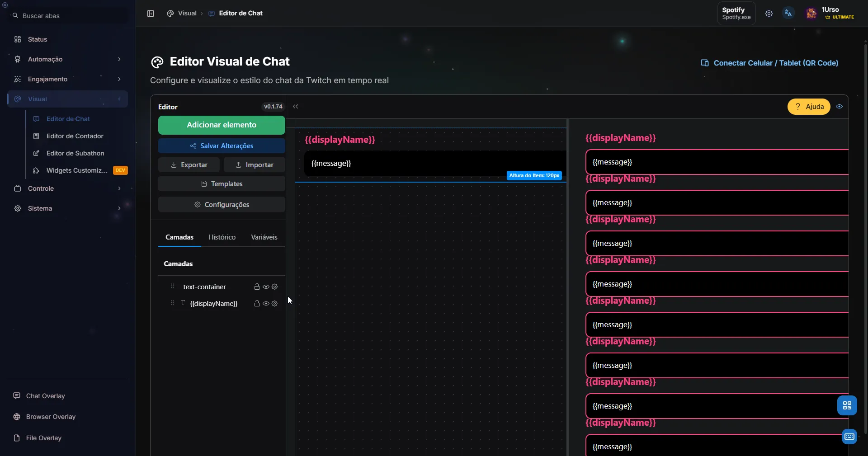Viewport: 868px width, 456px height.
Task: Switch to the Variáveis tab
Action: point(264,237)
